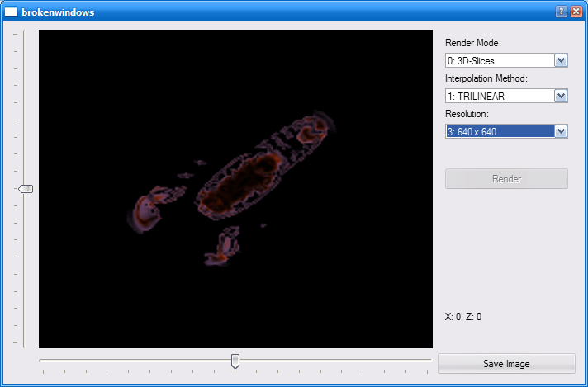
Task: Click vertical slider track above its handle
Action: pos(24,107)
